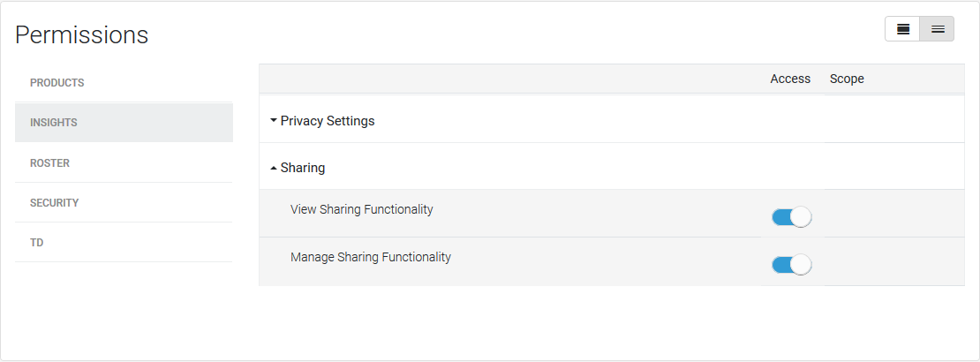
Task: Select the View Sharing Functionality label
Action: tap(362, 209)
